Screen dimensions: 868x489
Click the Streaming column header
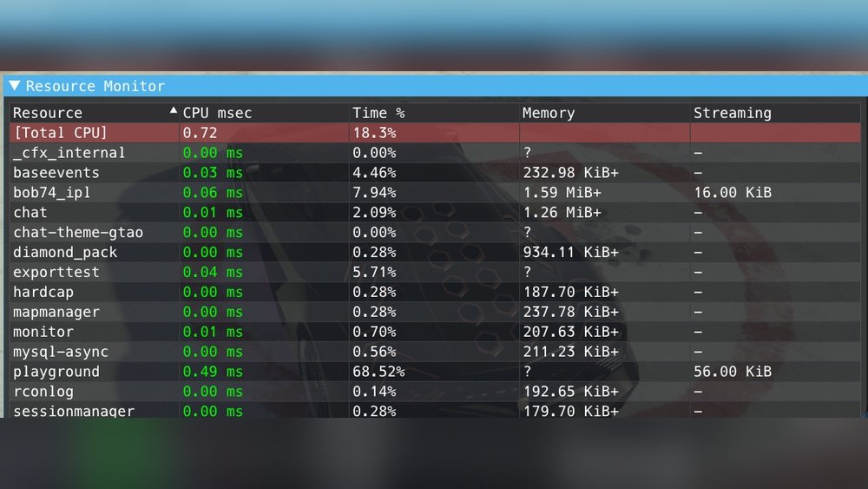(x=732, y=113)
